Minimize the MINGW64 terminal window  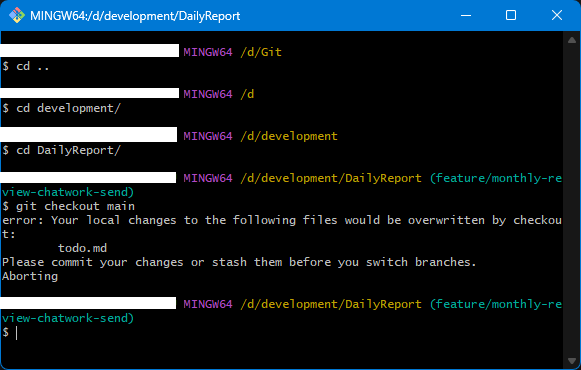point(466,16)
